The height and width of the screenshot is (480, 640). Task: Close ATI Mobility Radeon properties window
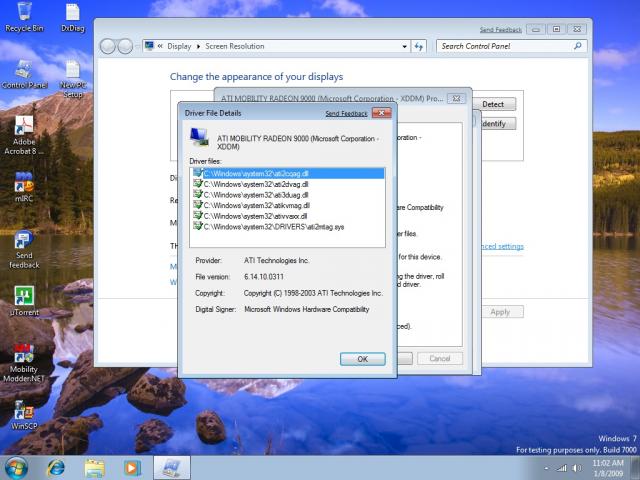(456, 98)
